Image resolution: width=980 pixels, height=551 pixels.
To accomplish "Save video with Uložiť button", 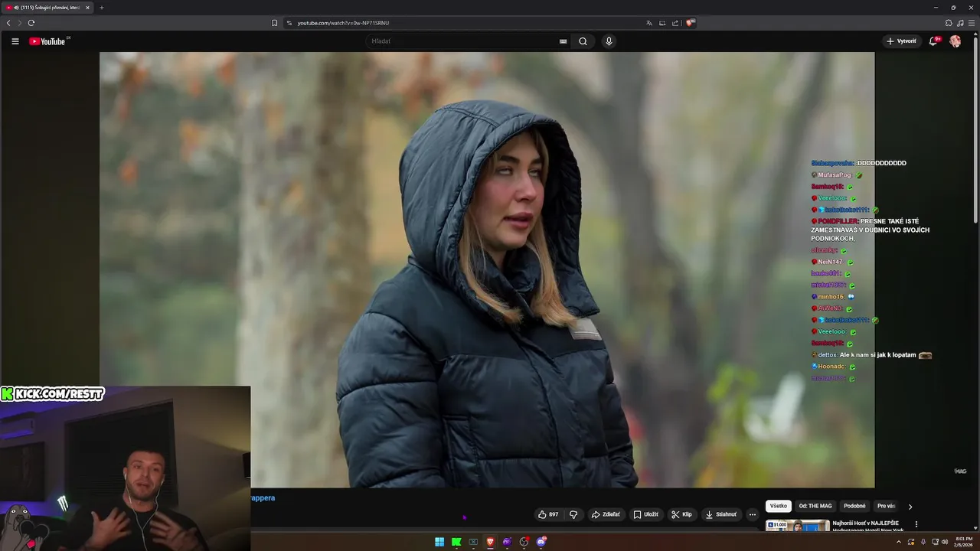I will [645, 514].
